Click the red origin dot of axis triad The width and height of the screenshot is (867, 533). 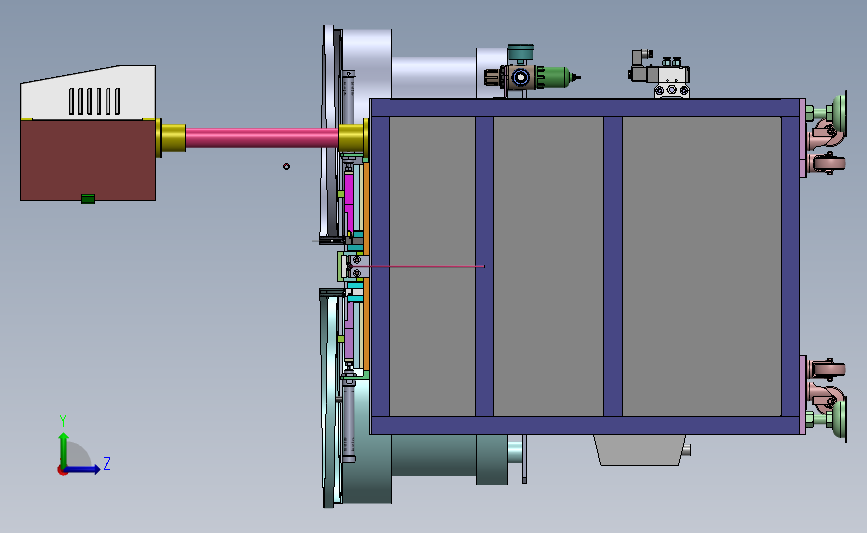62,471
